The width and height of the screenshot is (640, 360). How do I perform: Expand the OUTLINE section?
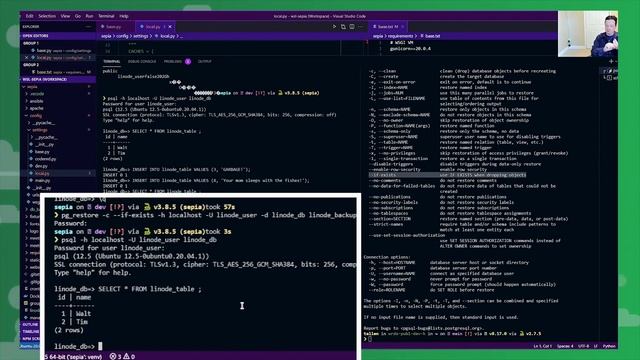(x=31, y=325)
